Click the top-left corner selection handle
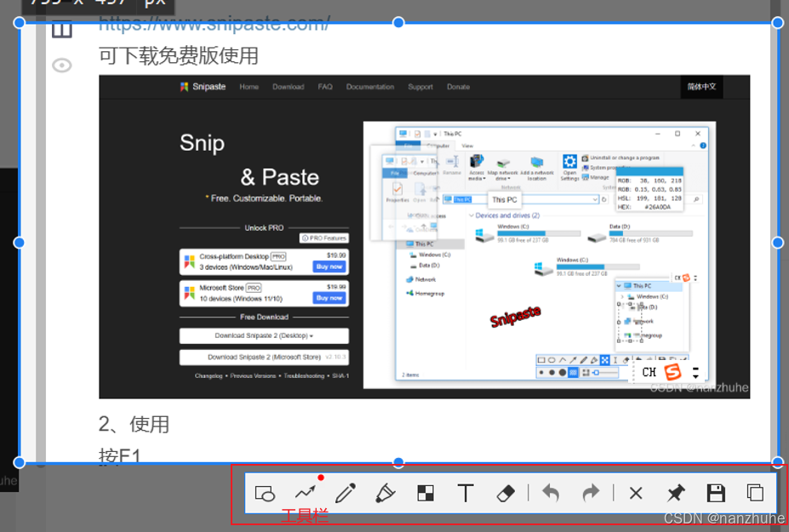 point(19,23)
